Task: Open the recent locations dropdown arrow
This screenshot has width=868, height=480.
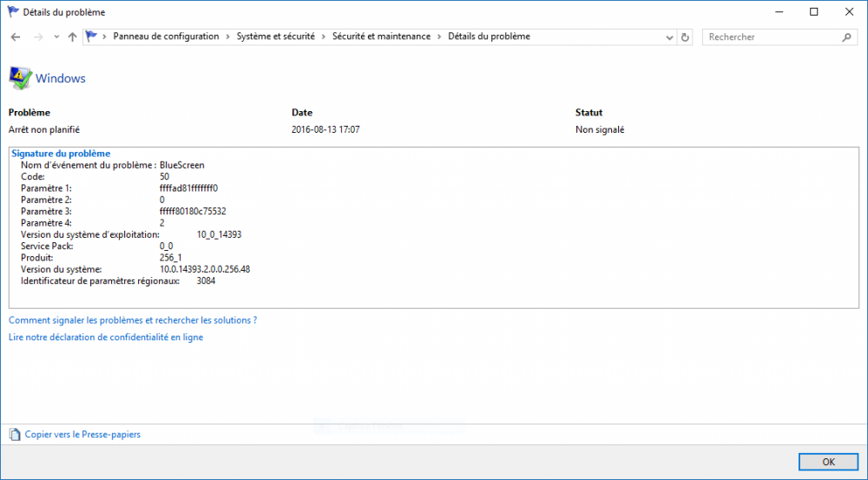Action: tap(56, 37)
